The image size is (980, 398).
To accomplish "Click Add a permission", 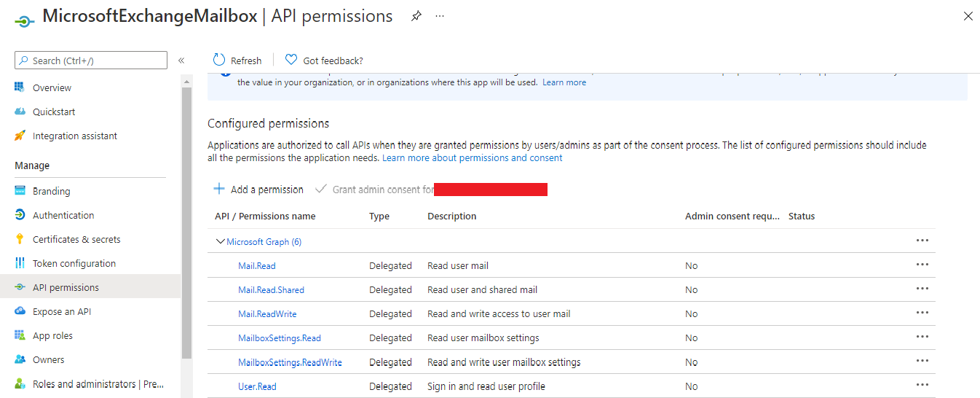I will coord(258,190).
